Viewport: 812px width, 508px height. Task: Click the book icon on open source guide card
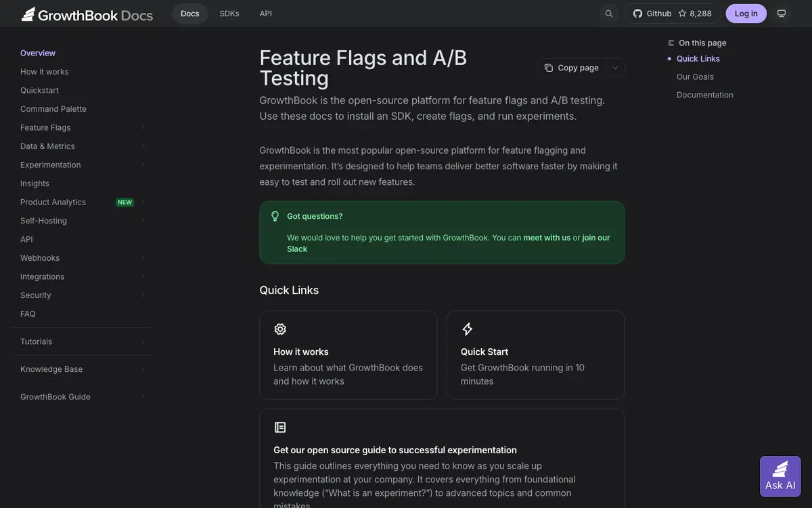[280, 427]
